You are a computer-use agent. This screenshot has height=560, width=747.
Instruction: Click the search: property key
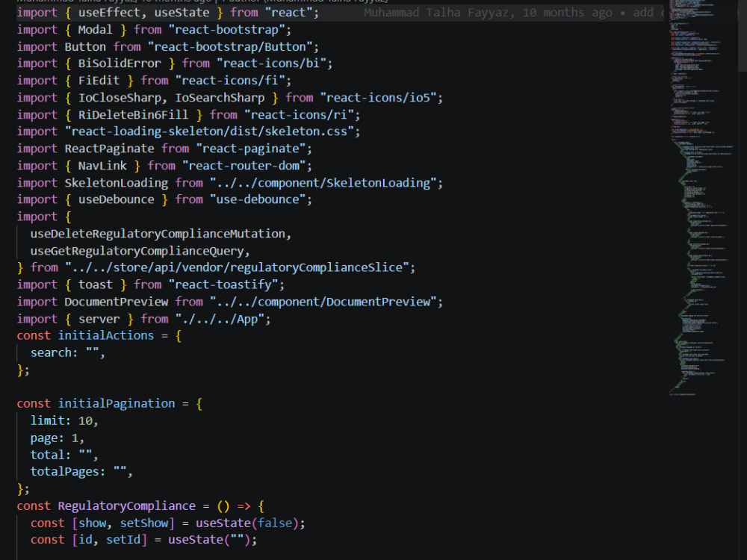coord(53,353)
